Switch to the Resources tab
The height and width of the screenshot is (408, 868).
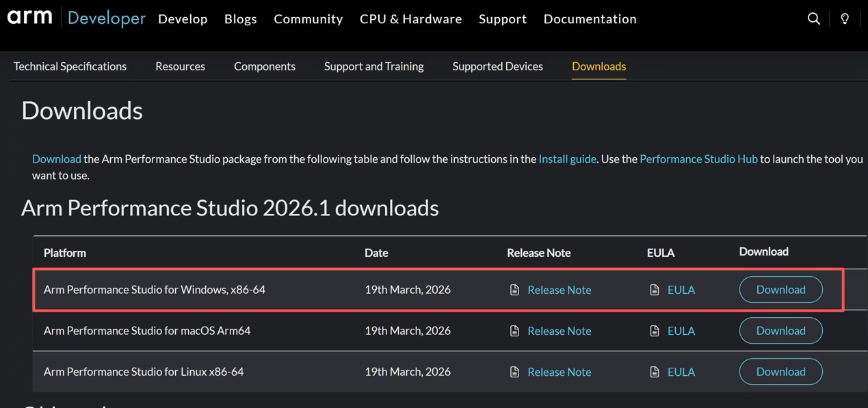pyautogui.click(x=180, y=66)
